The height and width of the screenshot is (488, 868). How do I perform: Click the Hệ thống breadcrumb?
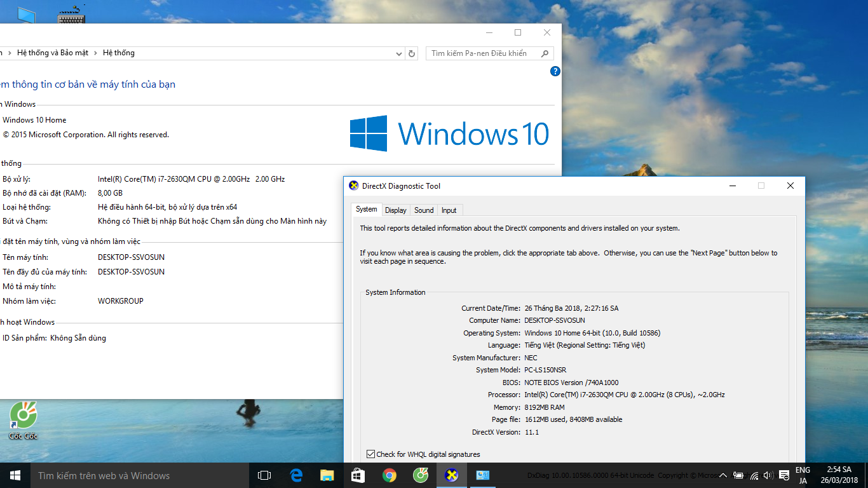click(x=119, y=53)
